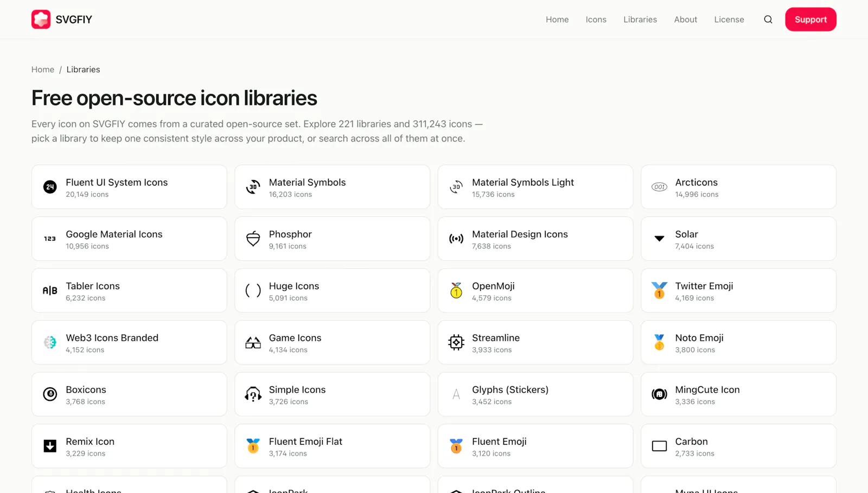Image resolution: width=868 pixels, height=493 pixels.
Task: Go to Home in the top navigation
Action: [x=557, y=20]
